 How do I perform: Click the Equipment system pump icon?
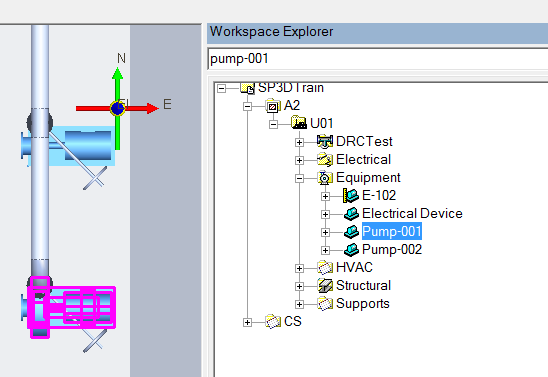point(325,178)
